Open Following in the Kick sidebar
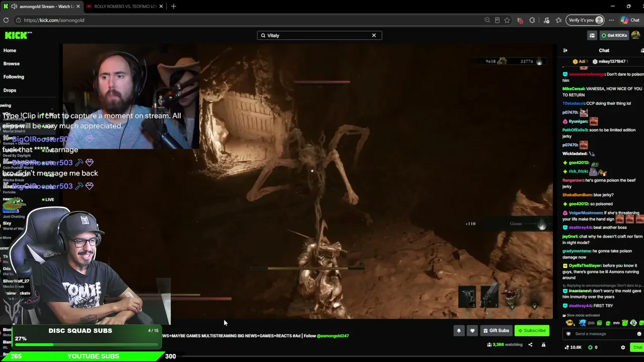The height and width of the screenshot is (362, 644). (x=14, y=77)
